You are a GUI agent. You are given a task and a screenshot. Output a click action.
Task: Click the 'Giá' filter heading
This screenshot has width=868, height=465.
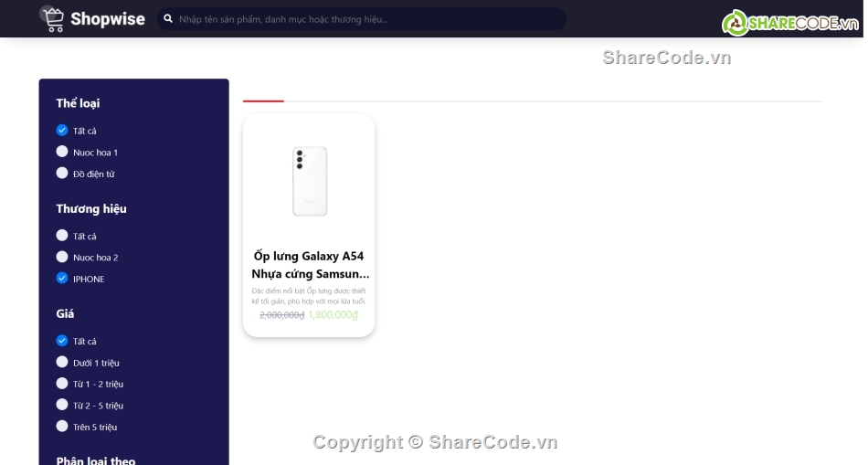coord(65,314)
